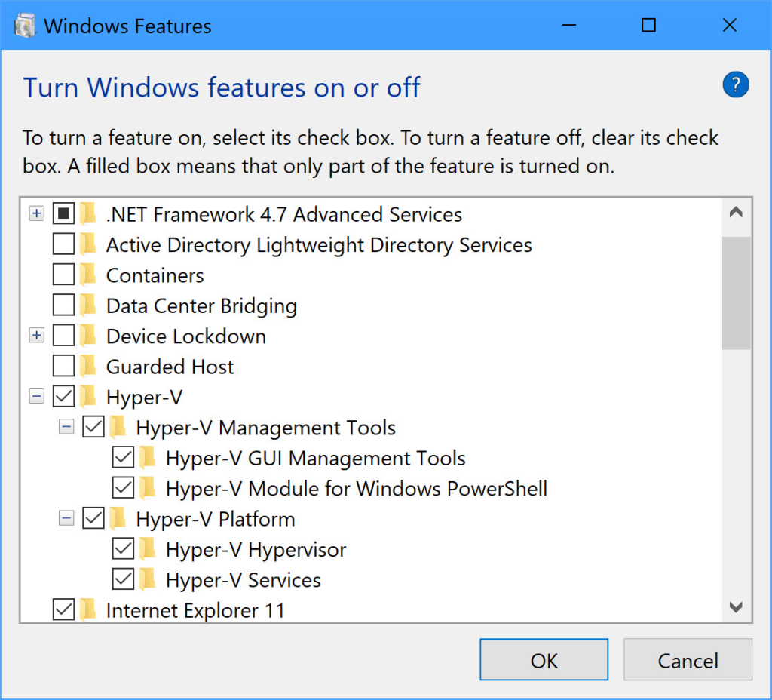Select the Active Directory Lightweight Directory Services item
This screenshot has width=772, height=700.
pyautogui.click(x=319, y=245)
